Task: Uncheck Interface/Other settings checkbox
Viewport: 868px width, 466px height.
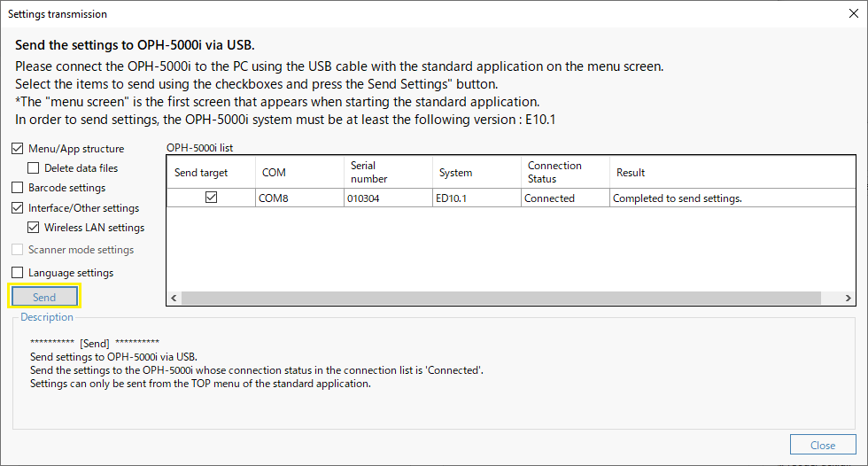Action: tap(17, 208)
